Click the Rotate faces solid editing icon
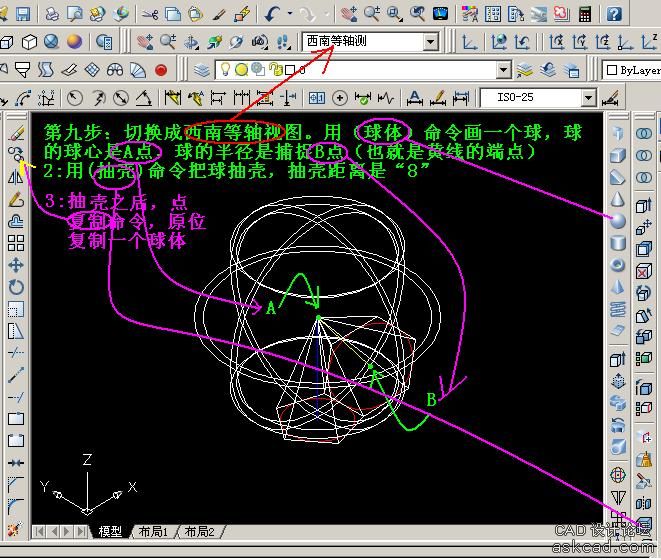The image size is (661, 560). [x=644, y=293]
